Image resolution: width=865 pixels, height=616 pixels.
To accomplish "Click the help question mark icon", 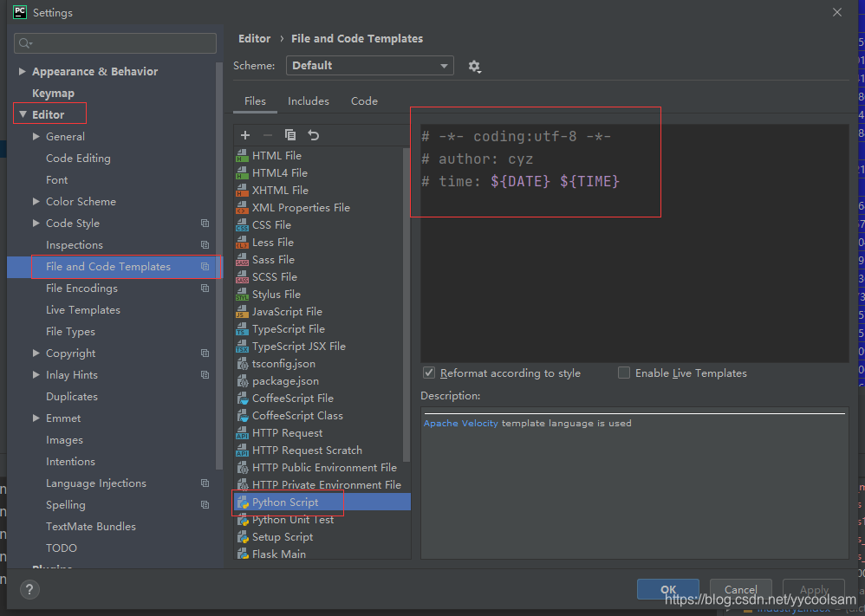I will pos(29,589).
